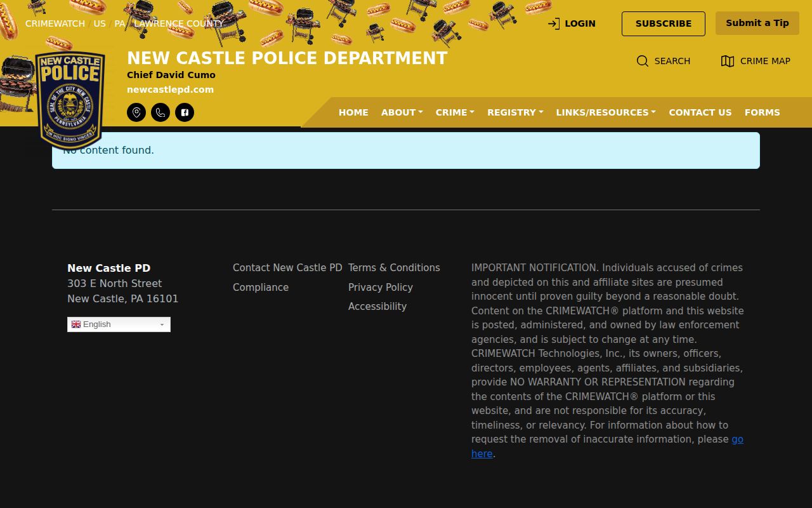The width and height of the screenshot is (812, 508).
Task: Click the SUBSCRIBE button
Action: pyautogui.click(x=664, y=23)
